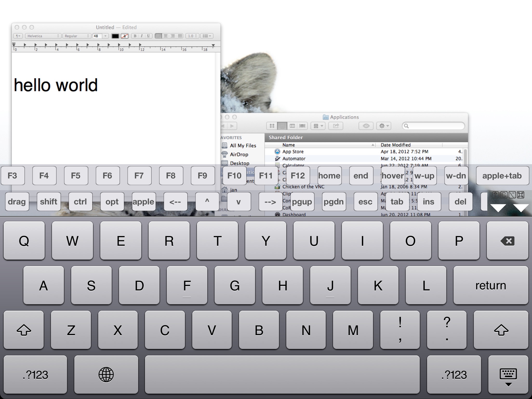
Task: Expand the font size dropdown arrow
Action: coord(105,36)
